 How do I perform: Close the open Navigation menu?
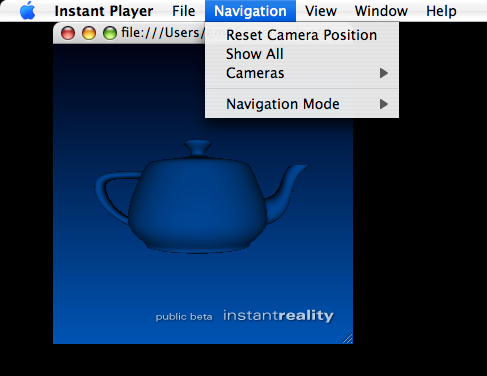[250, 11]
